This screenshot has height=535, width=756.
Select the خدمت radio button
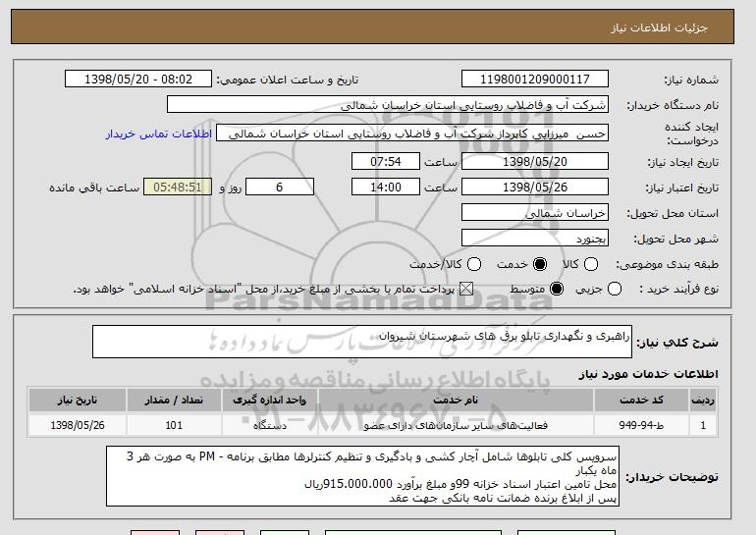click(540, 264)
